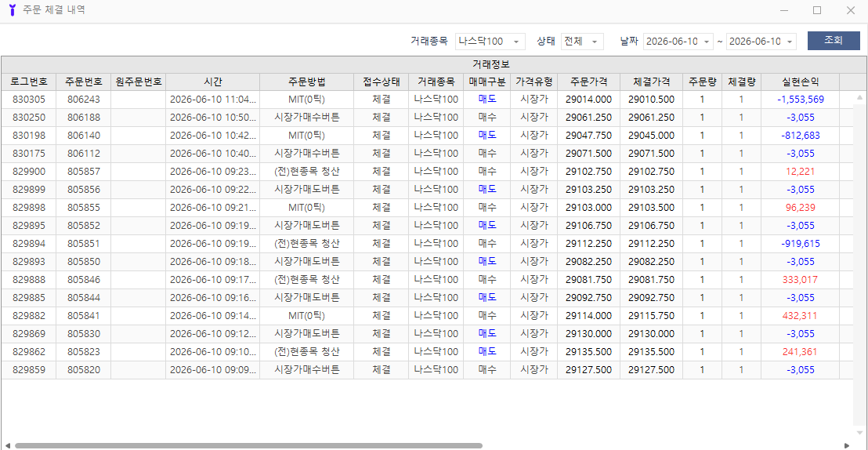868x450 pixels.
Task: Sort by 로그번호 column header
Action: (x=28, y=82)
